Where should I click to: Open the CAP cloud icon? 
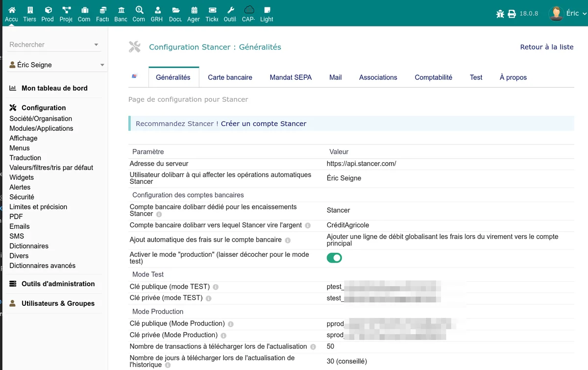point(249,9)
